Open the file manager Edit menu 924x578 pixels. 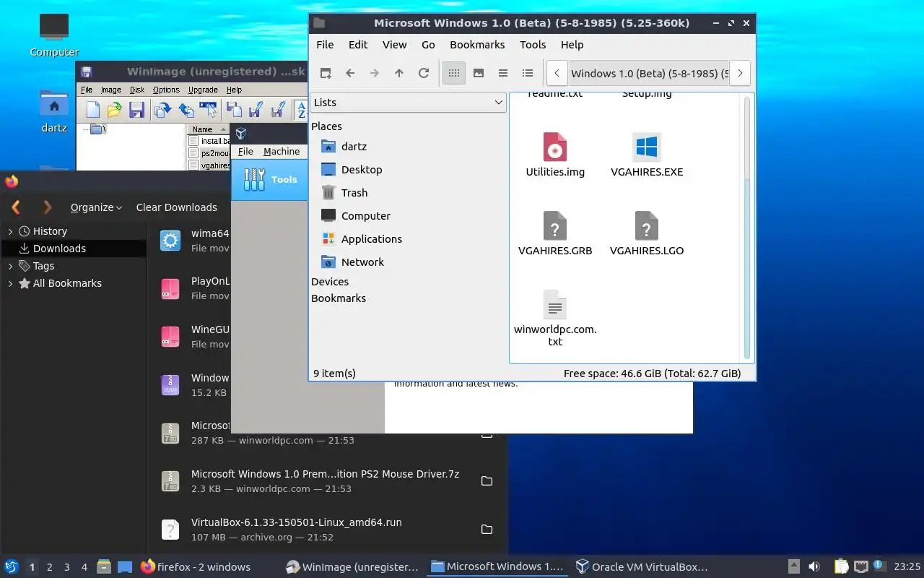(x=358, y=45)
